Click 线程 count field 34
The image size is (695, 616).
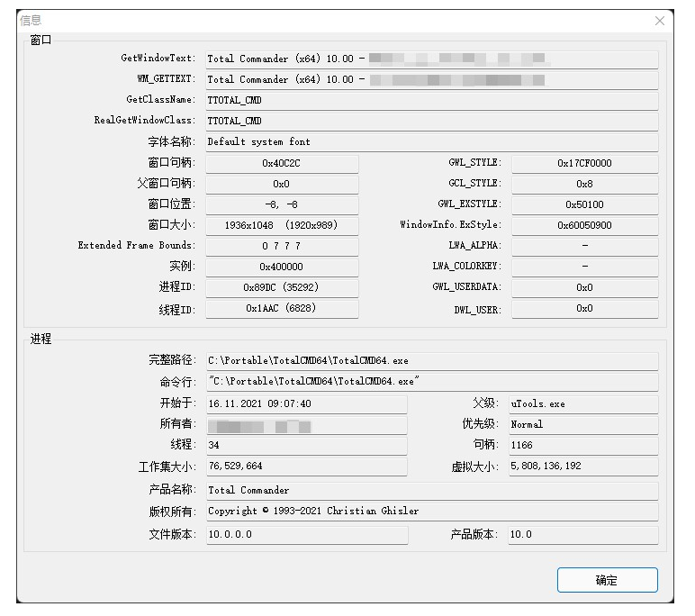(307, 445)
